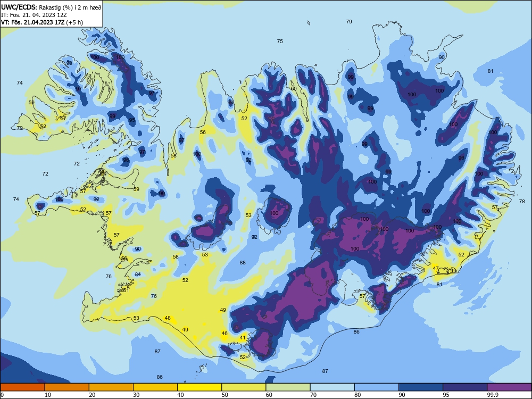Click the dark blue 90–95 legend swatch
The image size is (532, 399).
point(421,387)
